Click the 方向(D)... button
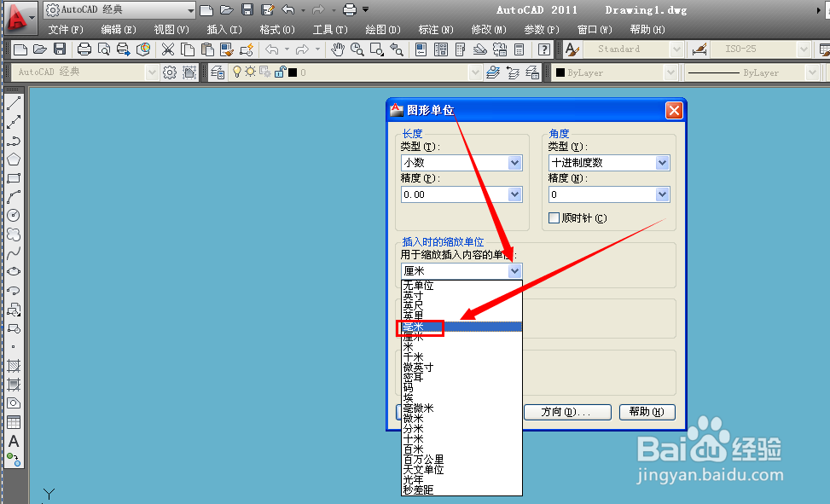This screenshot has width=830, height=504. point(567,412)
